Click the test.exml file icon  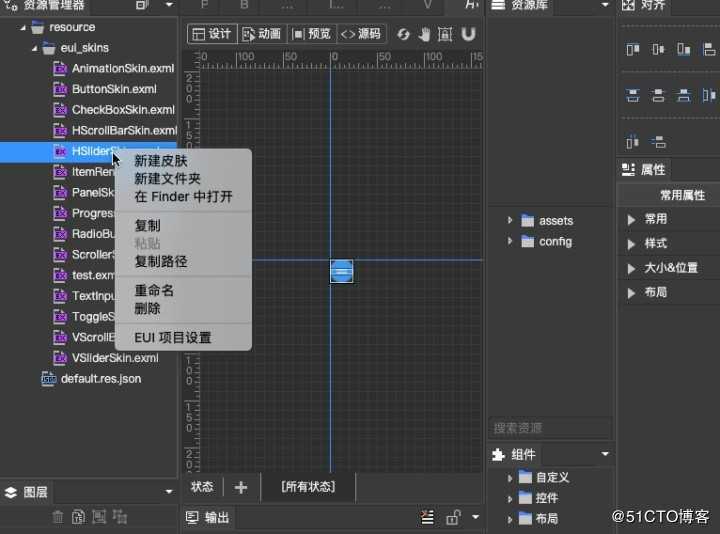pyautogui.click(x=60, y=275)
